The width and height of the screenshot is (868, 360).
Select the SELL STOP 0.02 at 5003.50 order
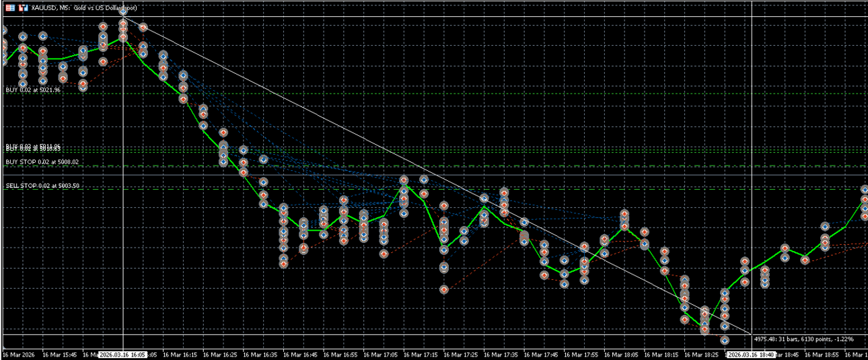click(x=43, y=186)
